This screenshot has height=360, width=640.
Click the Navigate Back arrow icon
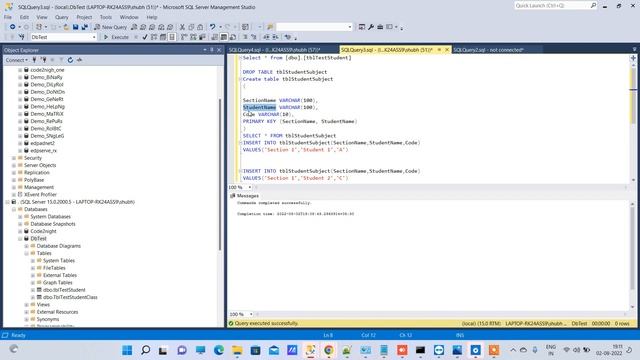(x=13, y=27)
